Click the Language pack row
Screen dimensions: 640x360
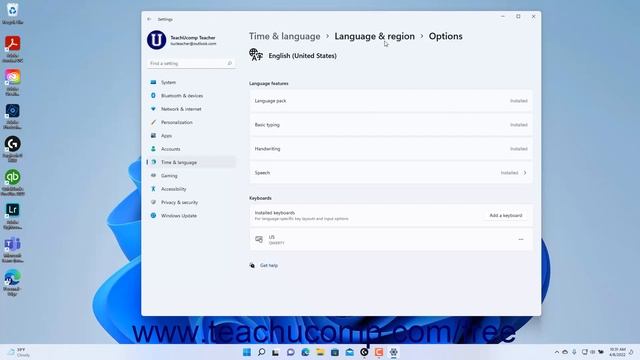(391, 101)
